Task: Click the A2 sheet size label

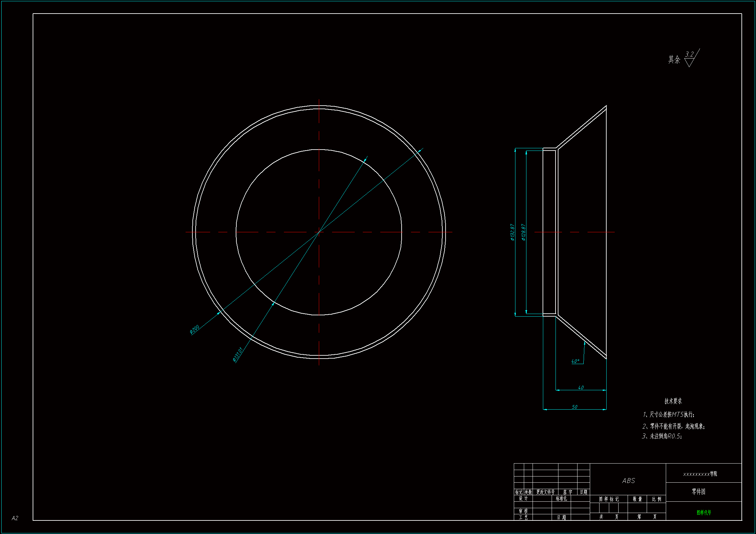Action: click(15, 518)
